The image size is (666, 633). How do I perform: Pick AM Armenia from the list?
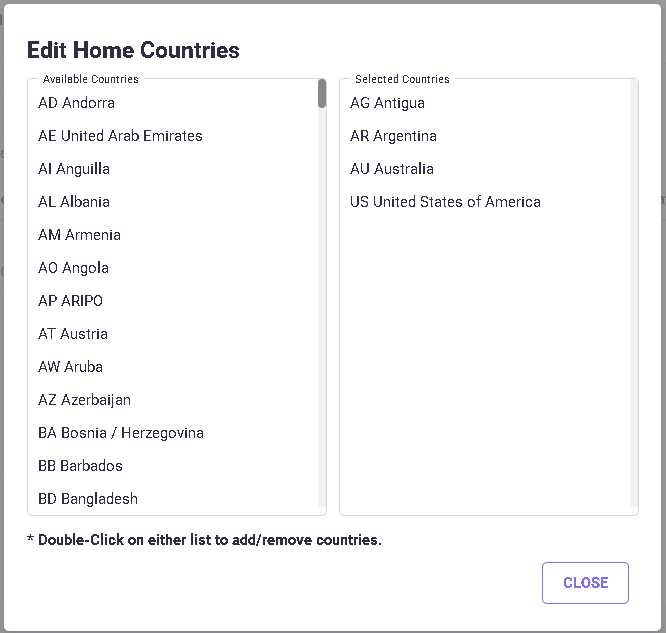pyautogui.click(x=79, y=235)
